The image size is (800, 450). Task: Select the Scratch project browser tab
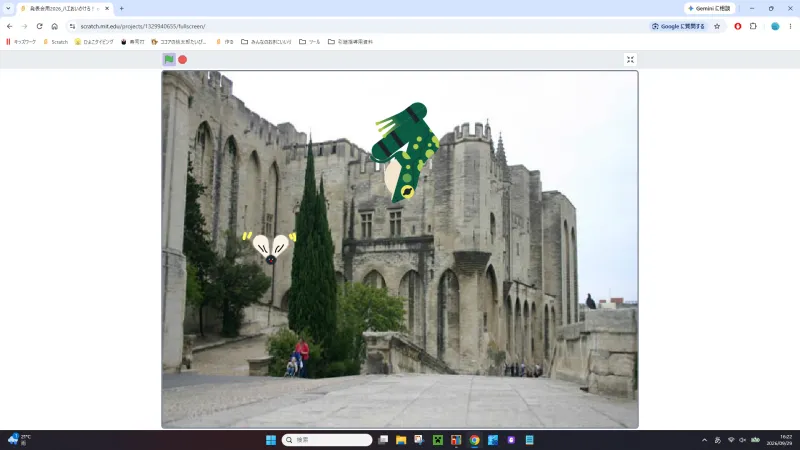(64, 9)
